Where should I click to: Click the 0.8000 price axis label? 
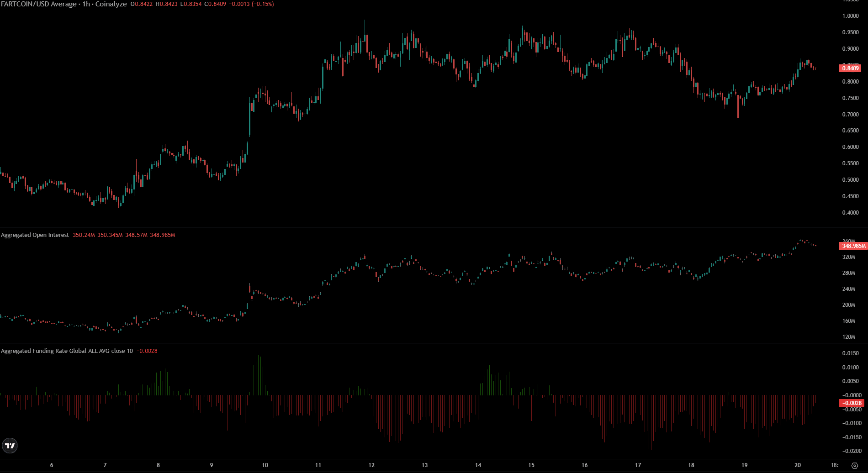(850, 82)
